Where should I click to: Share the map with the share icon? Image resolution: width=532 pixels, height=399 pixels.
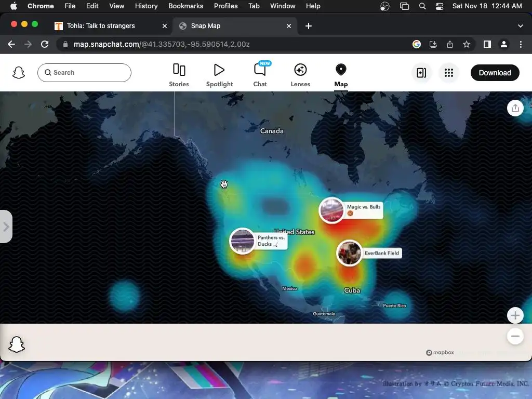515,108
